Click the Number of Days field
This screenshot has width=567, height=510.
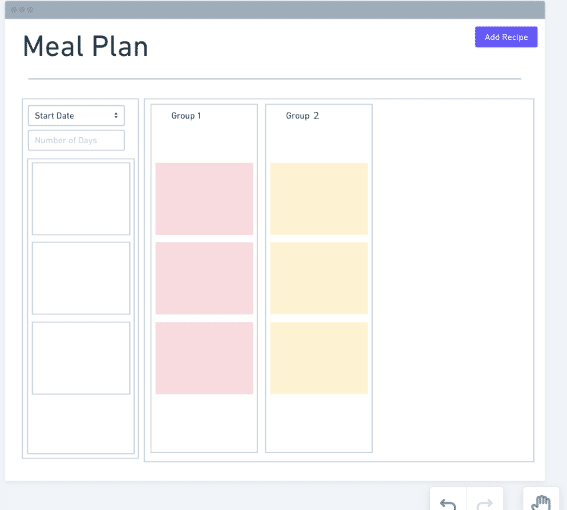click(x=76, y=140)
